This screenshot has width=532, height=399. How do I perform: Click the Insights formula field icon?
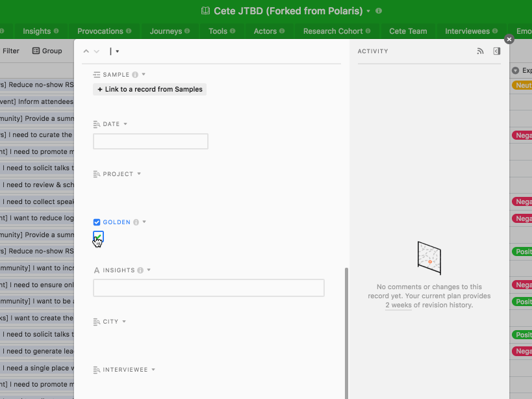point(97,270)
